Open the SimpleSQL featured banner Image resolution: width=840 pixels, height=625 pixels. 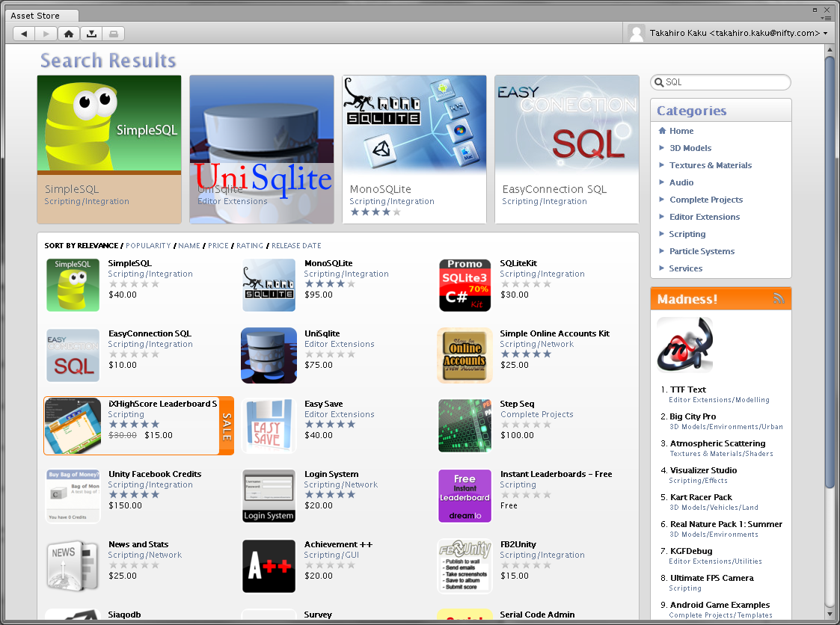point(109,150)
